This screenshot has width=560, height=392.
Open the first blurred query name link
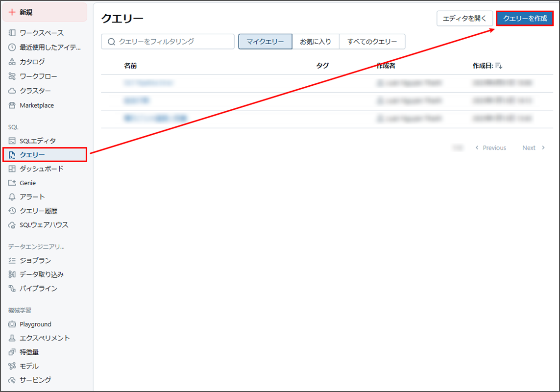(x=148, y=83)
